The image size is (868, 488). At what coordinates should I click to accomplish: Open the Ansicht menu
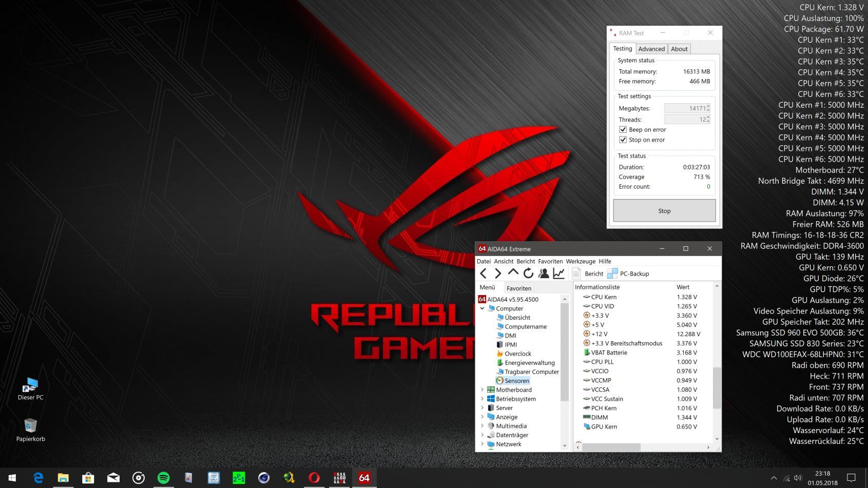pos(504,261)
